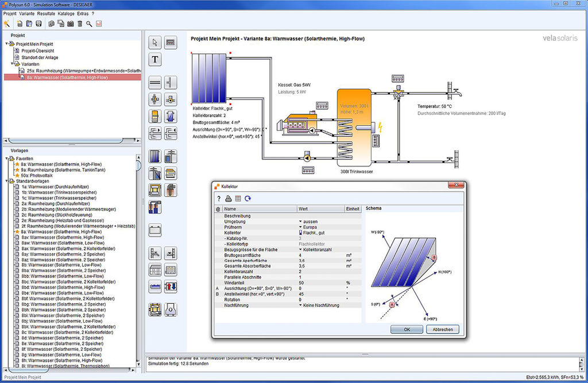Click the magnifying glass toolbar icon

pos(89,24)
